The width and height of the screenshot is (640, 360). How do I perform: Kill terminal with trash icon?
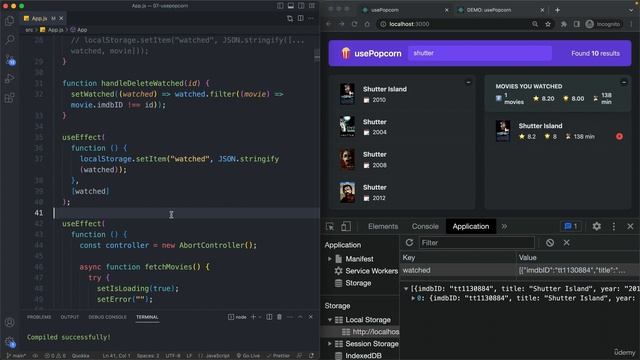[x=279, y=317]
